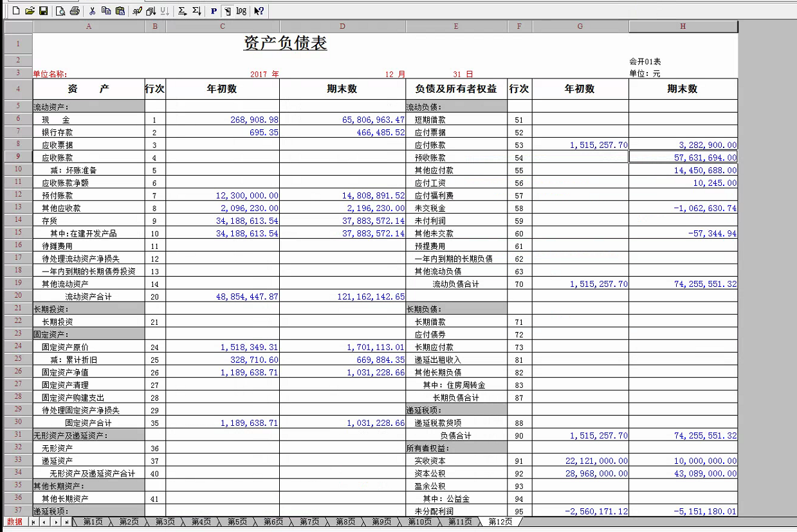Go to next page sheet arrow
The width and height of the screenshot is (797, 532).
pos(55,522)
